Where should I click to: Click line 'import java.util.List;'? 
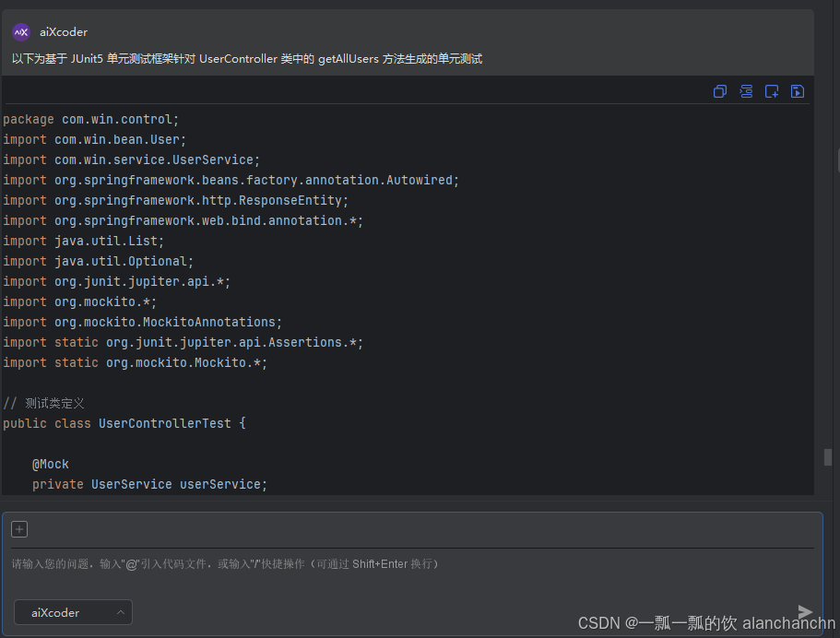(84, 241)
